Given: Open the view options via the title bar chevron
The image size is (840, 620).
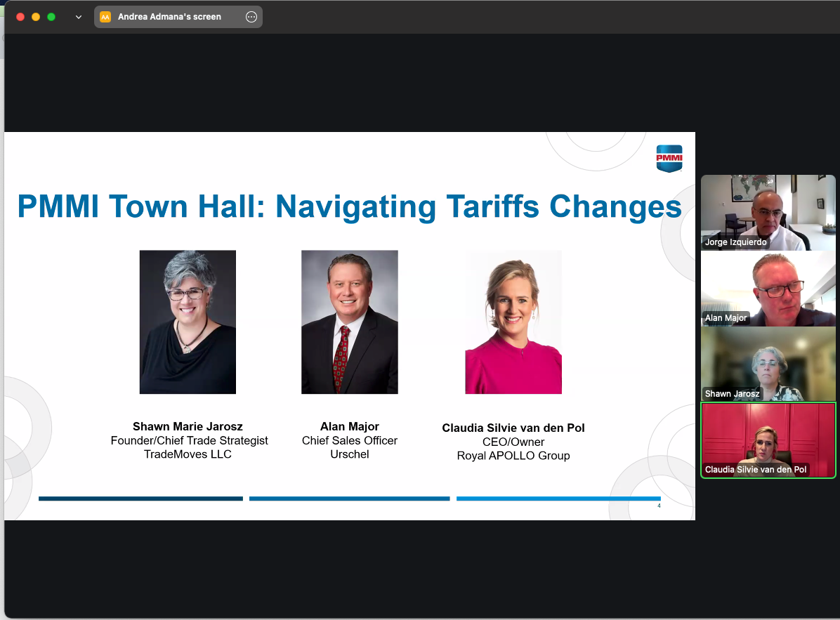Looking at the screenshot, I should click(x=78, y=16).
